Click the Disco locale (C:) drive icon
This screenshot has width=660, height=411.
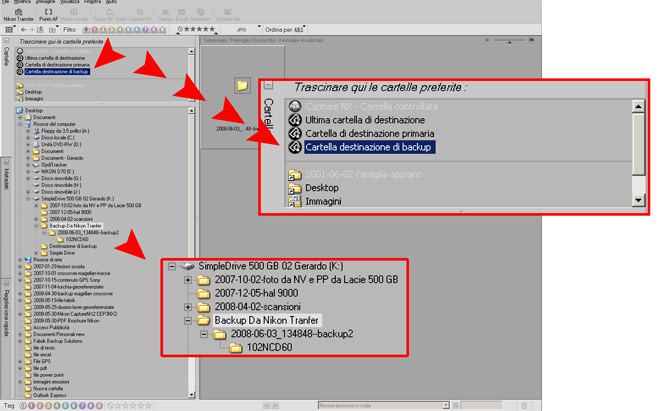click(36, 138)
